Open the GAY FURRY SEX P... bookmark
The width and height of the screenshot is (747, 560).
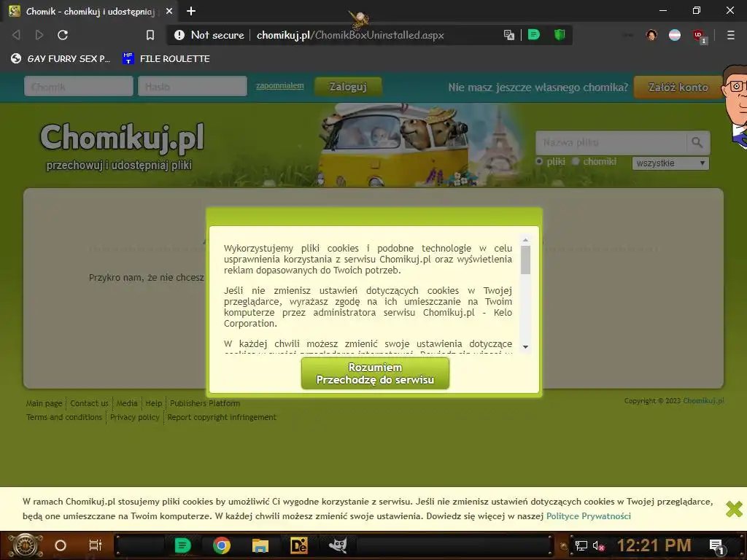coord(61,58)
